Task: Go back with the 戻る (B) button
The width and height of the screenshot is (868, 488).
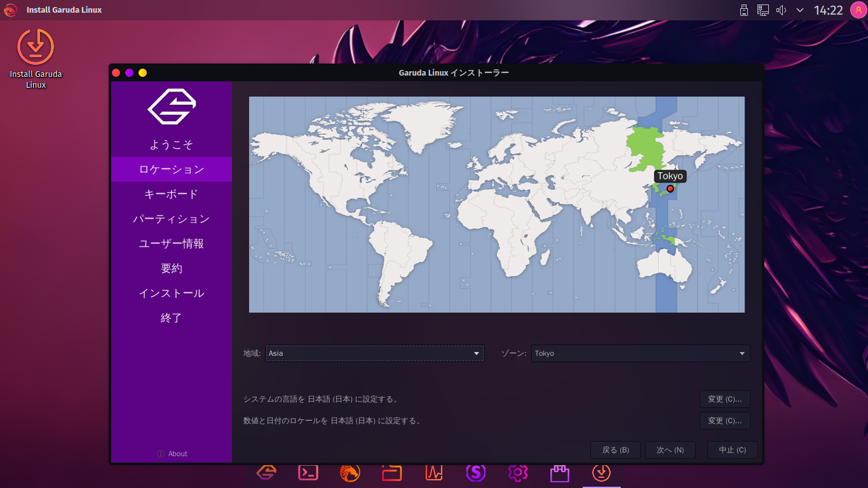Action: [x=616, y=450]
